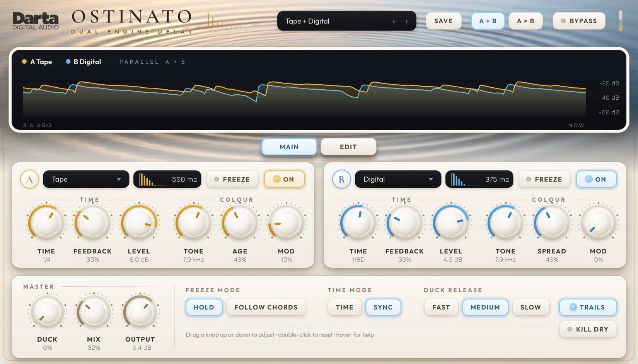Select next preset with right chevron
The image size is (638, 364).
tap(406, 21)
